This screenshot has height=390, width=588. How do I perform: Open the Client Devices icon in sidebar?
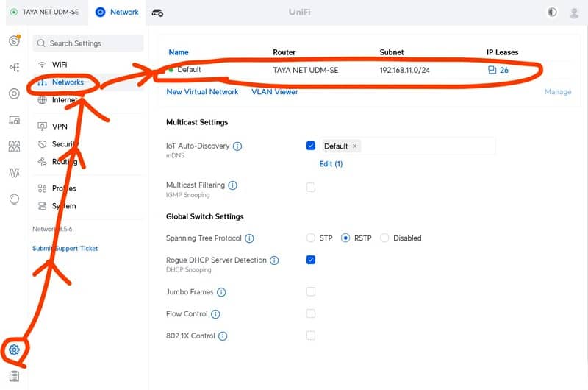click(14, 120)
